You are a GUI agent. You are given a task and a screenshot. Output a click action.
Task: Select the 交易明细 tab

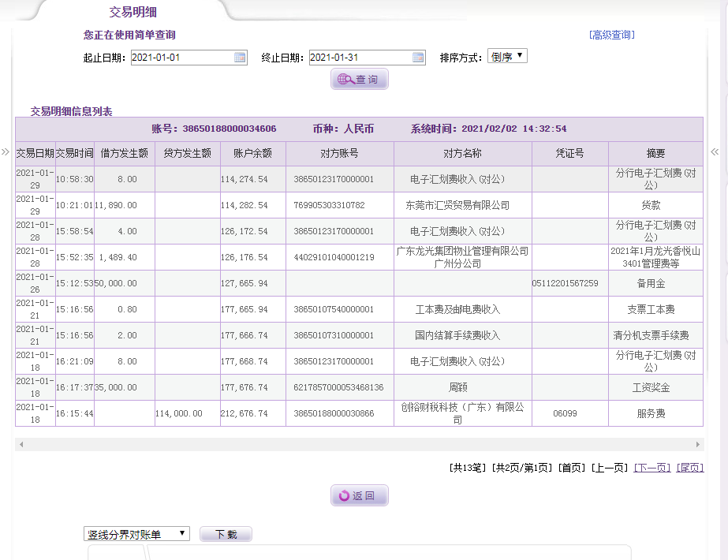[x=133, y=12]
